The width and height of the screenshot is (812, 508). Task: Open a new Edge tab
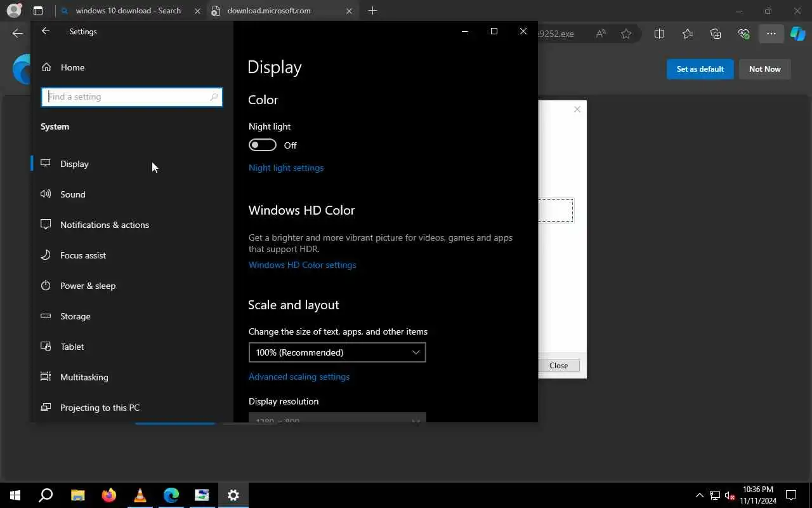(372, 11)
